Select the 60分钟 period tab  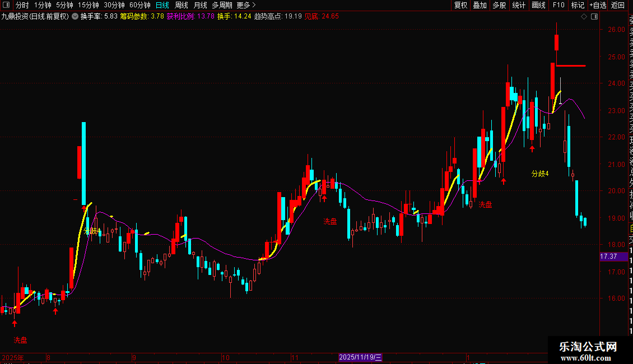click(140, 5)
